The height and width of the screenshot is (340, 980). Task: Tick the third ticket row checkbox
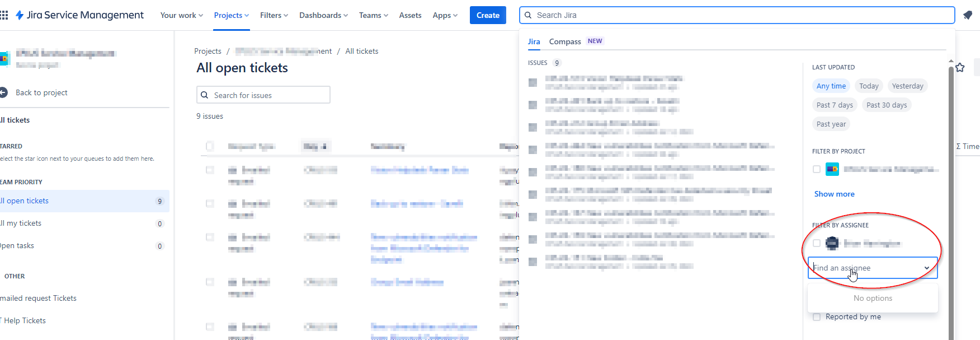point(210,237)
